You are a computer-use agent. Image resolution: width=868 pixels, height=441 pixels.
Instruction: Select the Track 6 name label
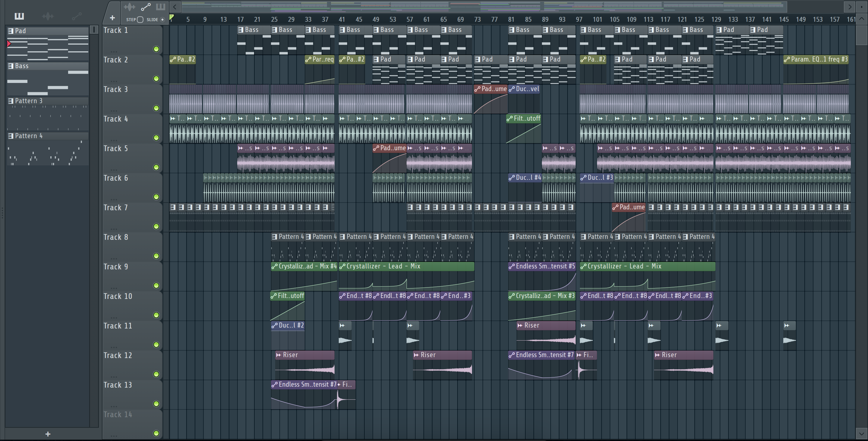[115, 178]
